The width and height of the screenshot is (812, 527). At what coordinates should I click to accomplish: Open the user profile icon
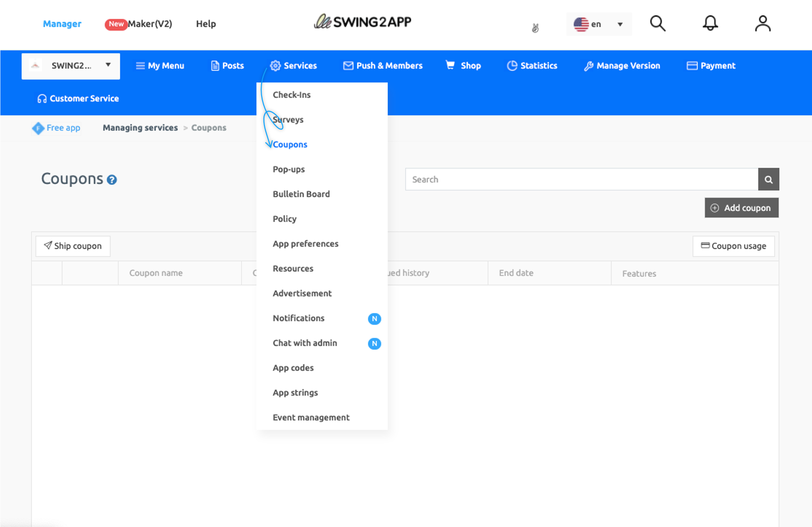pos(762,23)
